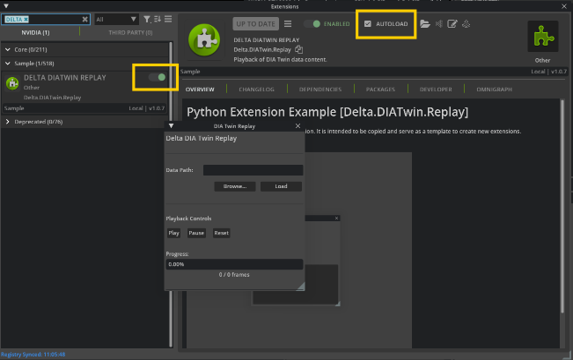The width and height of the screenshot is (573, 360).
Task: Select the DELTA DIATWIN REPLAY list entry
Action: tap(85, 92)
